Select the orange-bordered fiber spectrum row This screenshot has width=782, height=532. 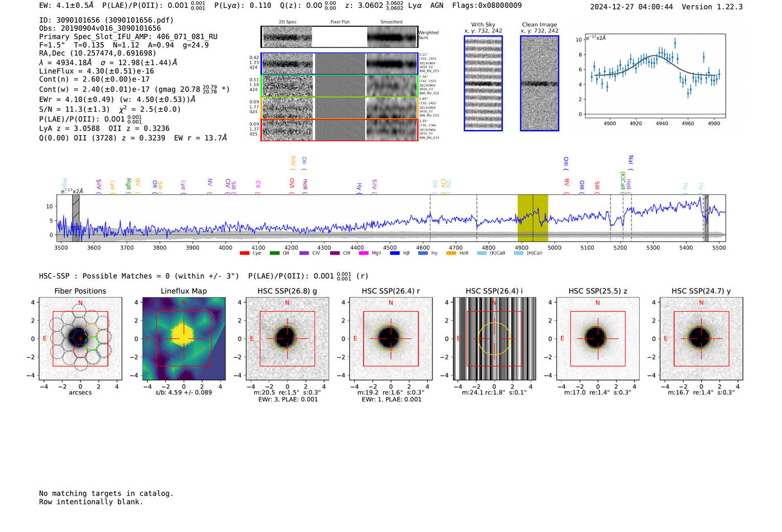point(339,108)
